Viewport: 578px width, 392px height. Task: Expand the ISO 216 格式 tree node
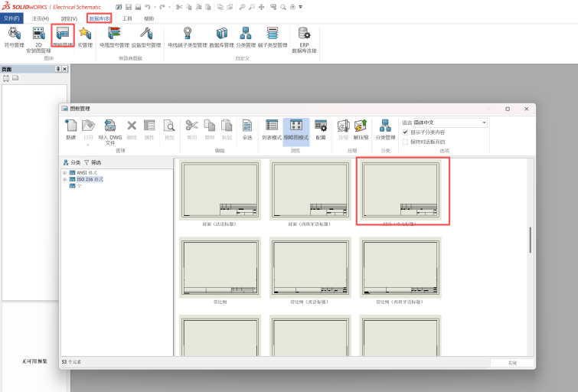point(65,179)
